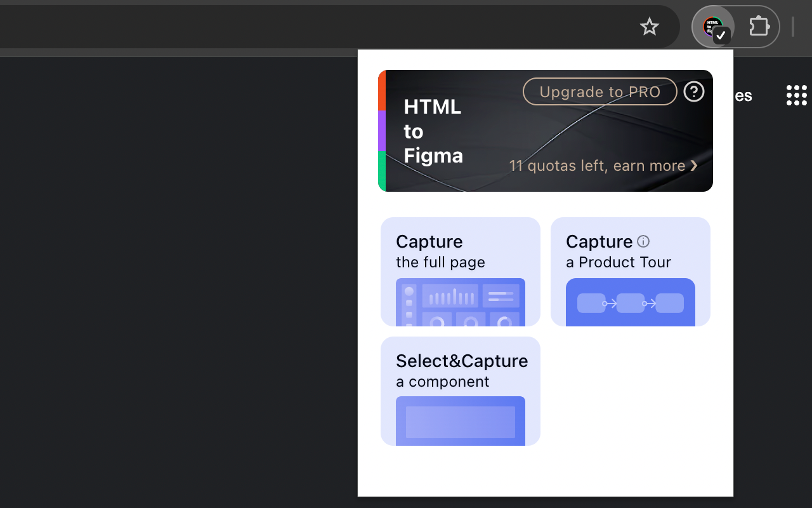Viewport: 812px width, 508px height.
Task: Open the Extensions puzzle piece menu
Action: tap(759, 26)
